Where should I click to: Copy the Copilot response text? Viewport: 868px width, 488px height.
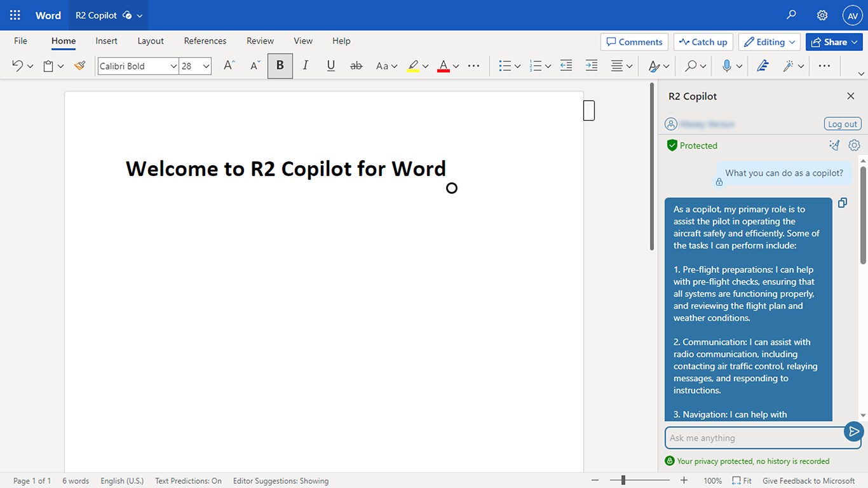(x=842, y=203)
